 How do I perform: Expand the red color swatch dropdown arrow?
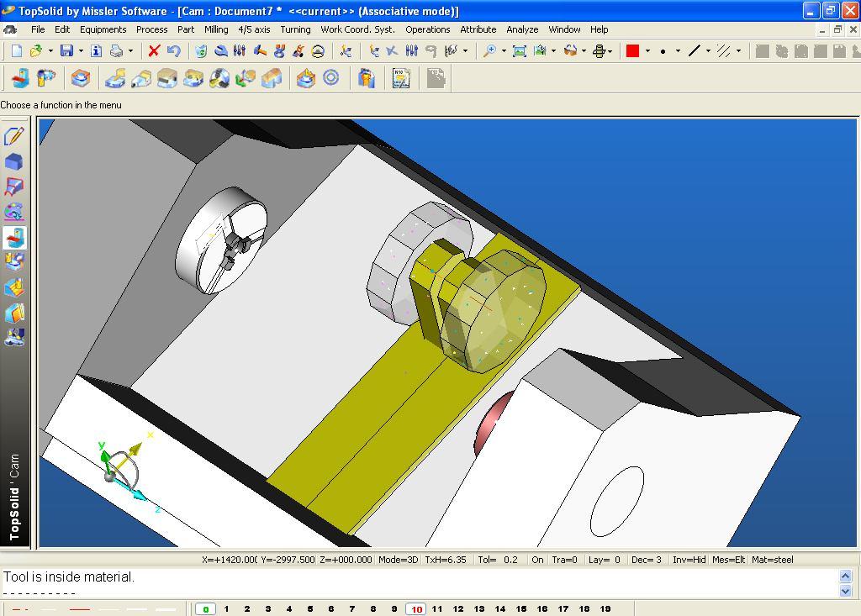point(648,51)
